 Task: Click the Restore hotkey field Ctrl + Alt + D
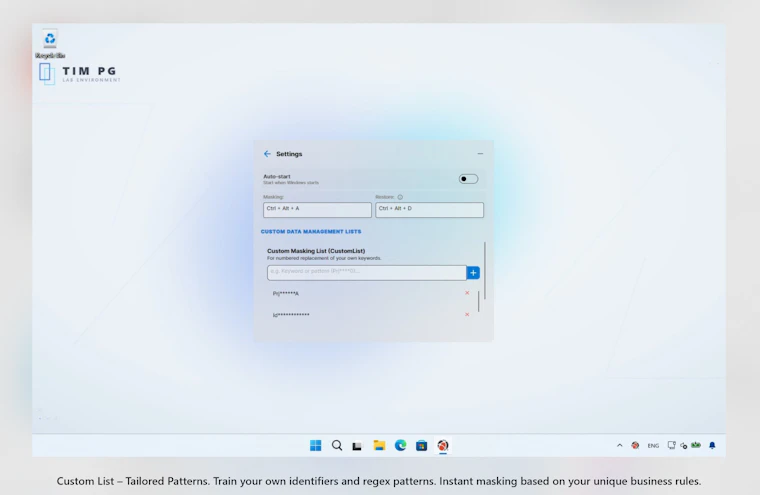tap(429, 209)
